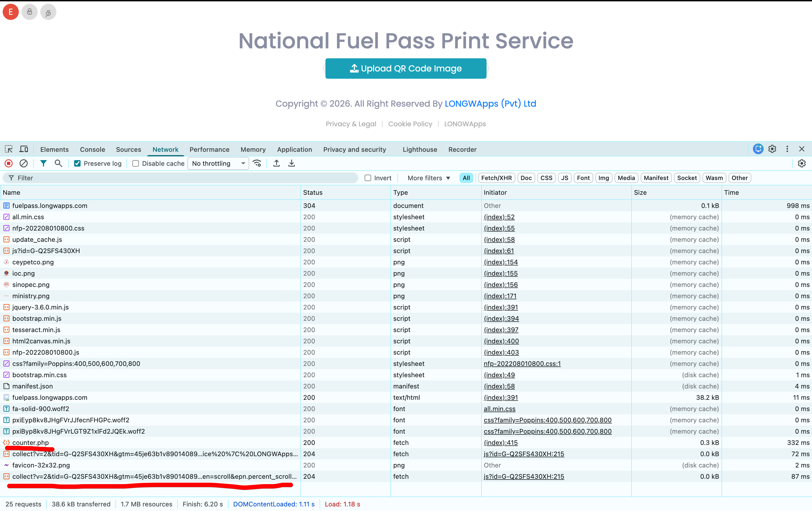This screenshot has width=812, height=511.
Task: Stop recording network log
Action: [x=9, y=163]
